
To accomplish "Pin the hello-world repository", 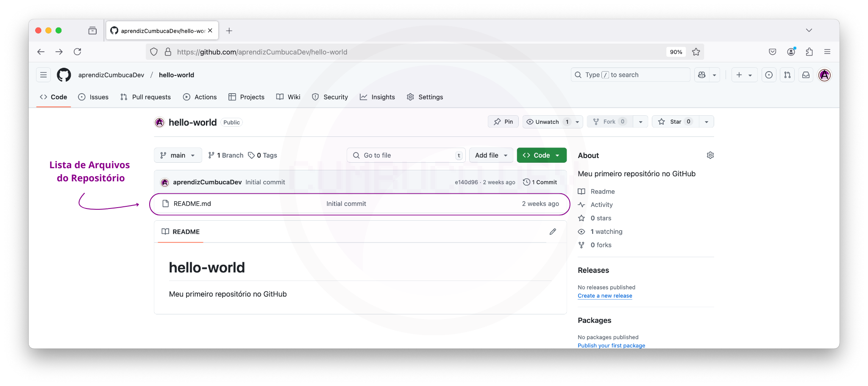I will [503, 122].
